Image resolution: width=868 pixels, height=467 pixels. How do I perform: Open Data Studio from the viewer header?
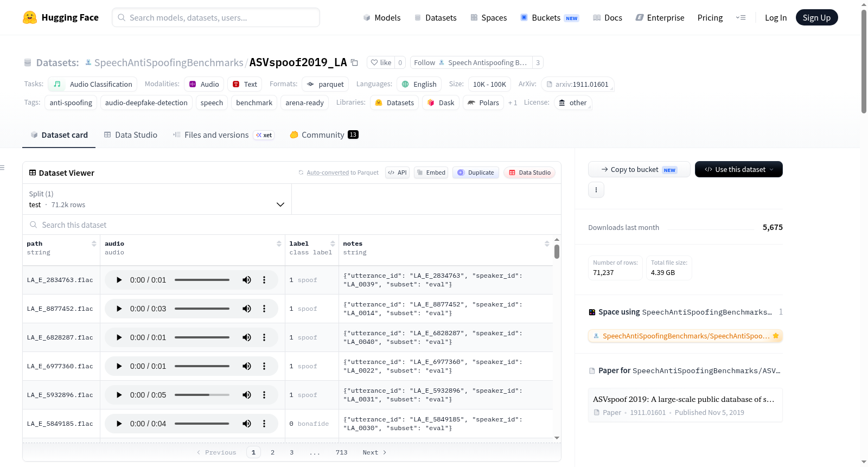click(x=529, y=172)
